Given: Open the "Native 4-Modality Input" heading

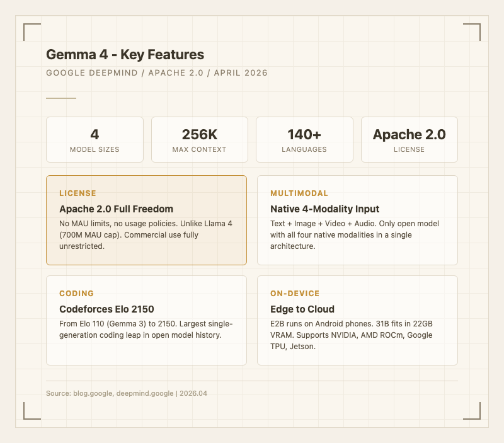Looking at the screenshot, I should coord(324,209).
